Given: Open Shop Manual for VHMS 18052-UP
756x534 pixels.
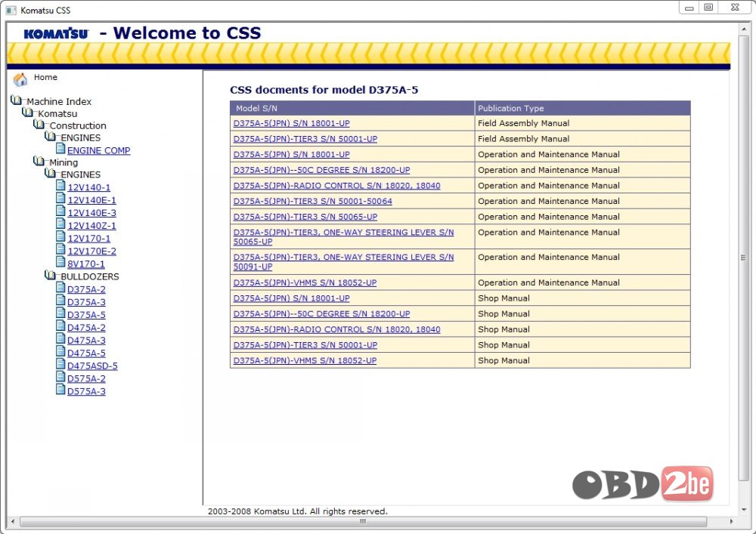Looking at the screenshot, I should pos(305,360).
